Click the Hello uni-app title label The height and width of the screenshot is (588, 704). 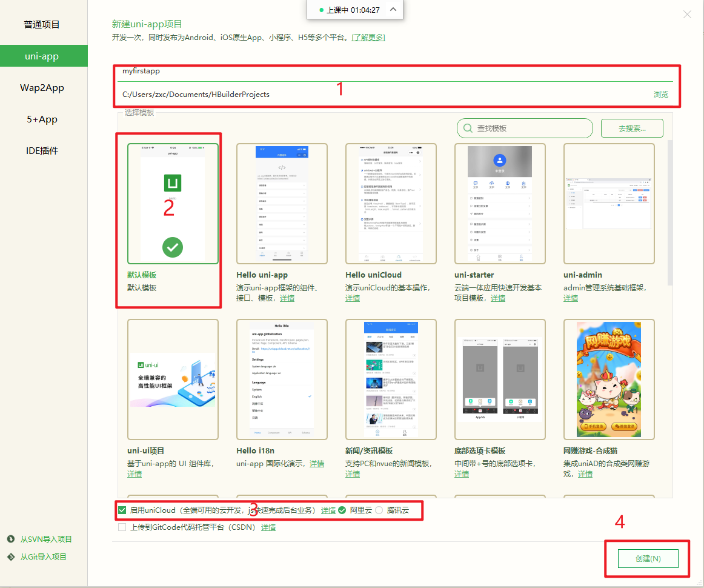point(262,275)
